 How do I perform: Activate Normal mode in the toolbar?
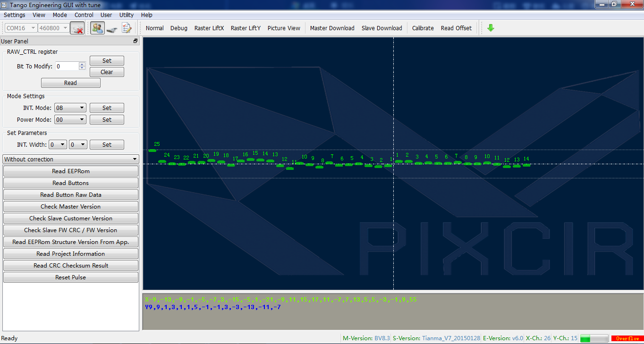(154, 28)
